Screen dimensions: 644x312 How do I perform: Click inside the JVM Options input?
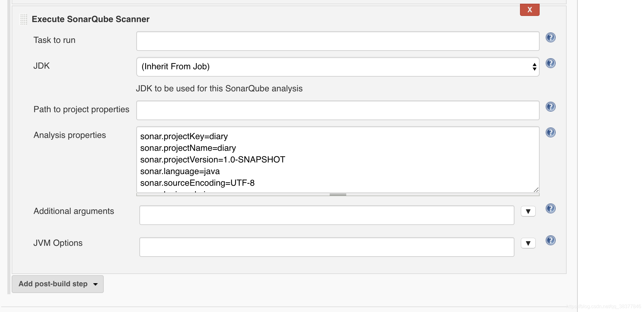[x=327, y=247]
